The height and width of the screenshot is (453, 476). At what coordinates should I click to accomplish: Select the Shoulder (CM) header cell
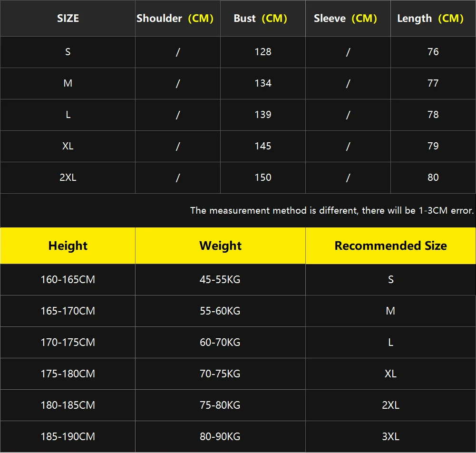177,19
